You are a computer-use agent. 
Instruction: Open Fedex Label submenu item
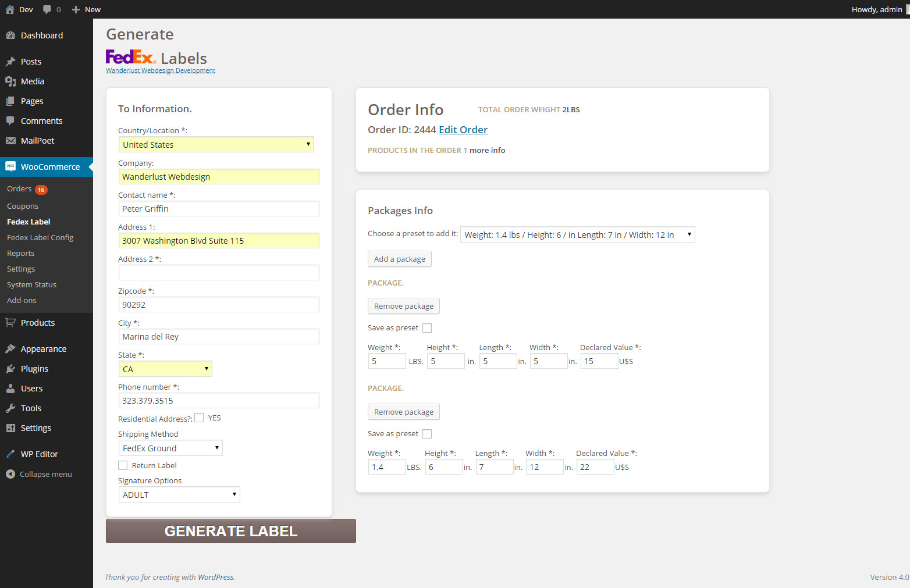point(29,222)
